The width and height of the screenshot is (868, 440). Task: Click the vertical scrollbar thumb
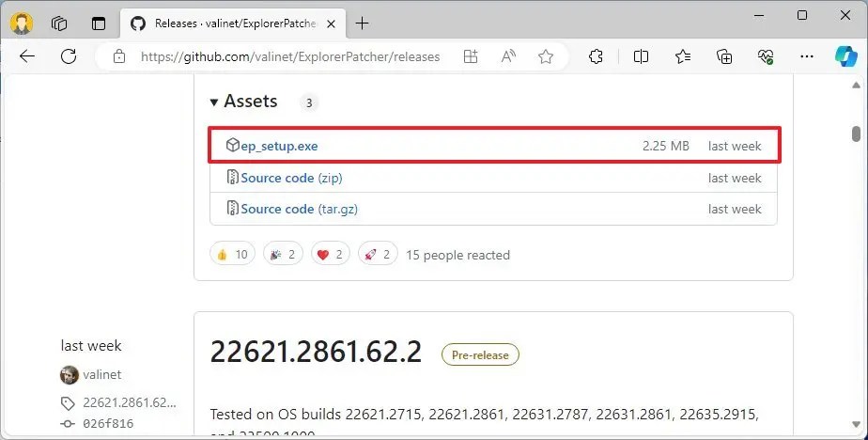point(857,134)
